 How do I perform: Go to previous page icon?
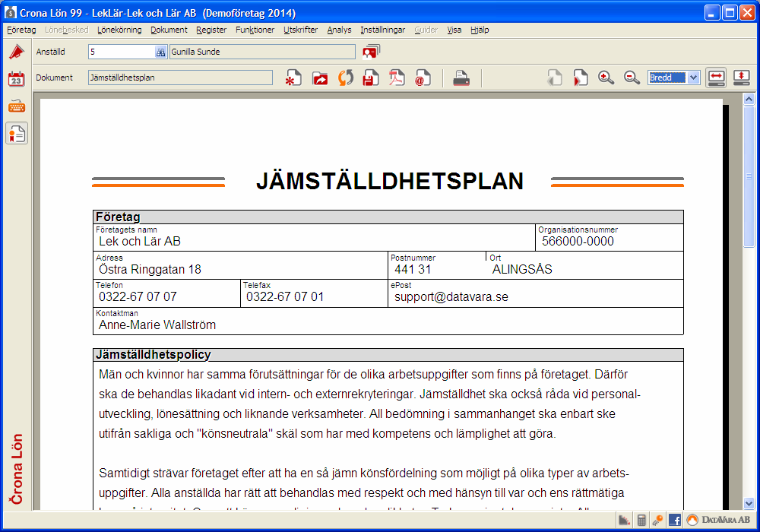click(x=555, y=78)
